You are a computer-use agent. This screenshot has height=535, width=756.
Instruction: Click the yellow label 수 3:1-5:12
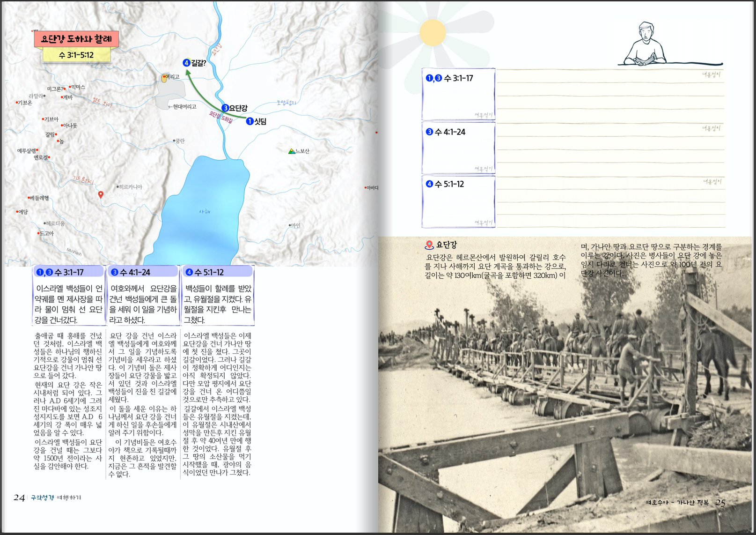pyautogui.click(x=76, y=55)
